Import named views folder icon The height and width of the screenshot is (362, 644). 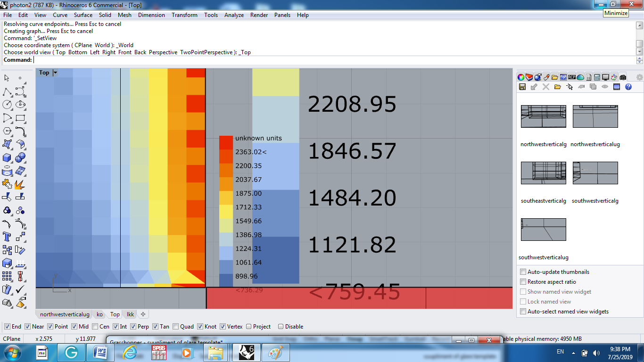coord(557,87)
